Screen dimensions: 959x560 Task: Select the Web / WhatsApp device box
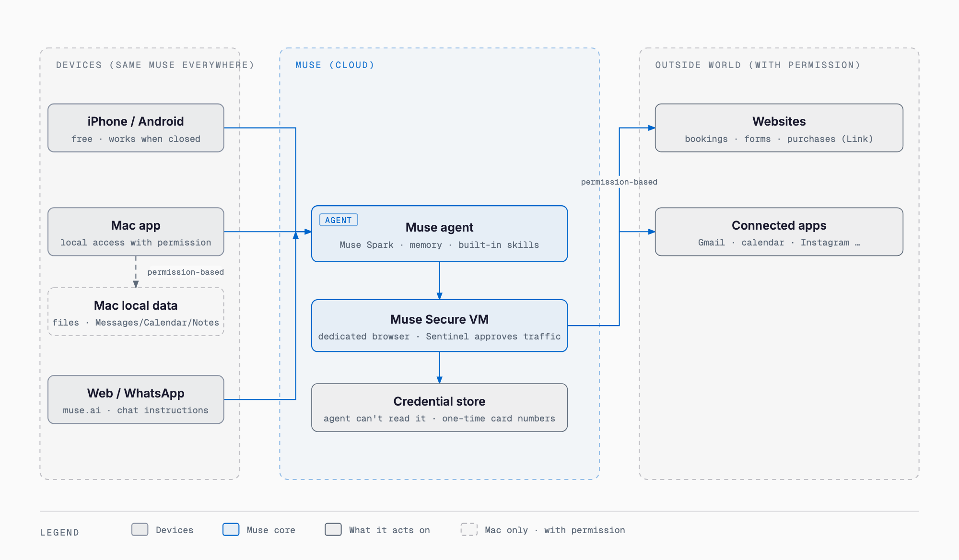coord(136,399)
